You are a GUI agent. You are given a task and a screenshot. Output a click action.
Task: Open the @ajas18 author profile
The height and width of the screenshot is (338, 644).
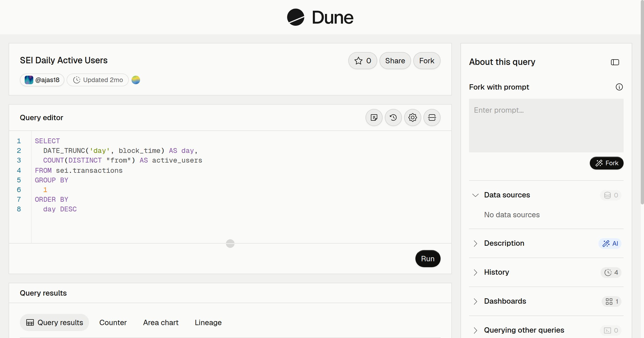tap(42, 80)
